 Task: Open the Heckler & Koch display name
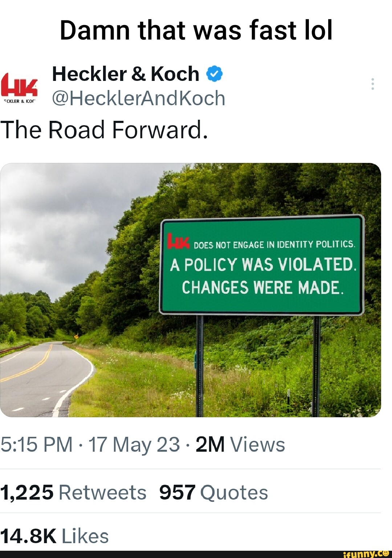point(126,74)
